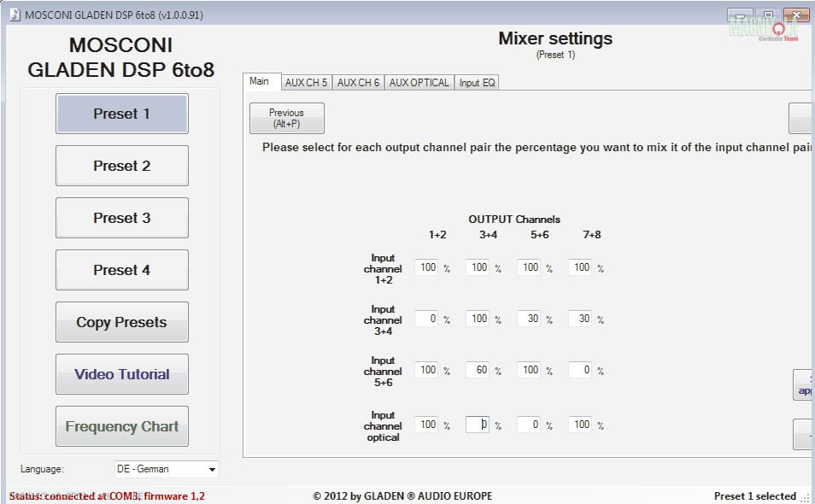The width and height of the screenshot is (815, 504).
Task: Click the 'Input channel 3+4' row label
Action: point(383,320)
